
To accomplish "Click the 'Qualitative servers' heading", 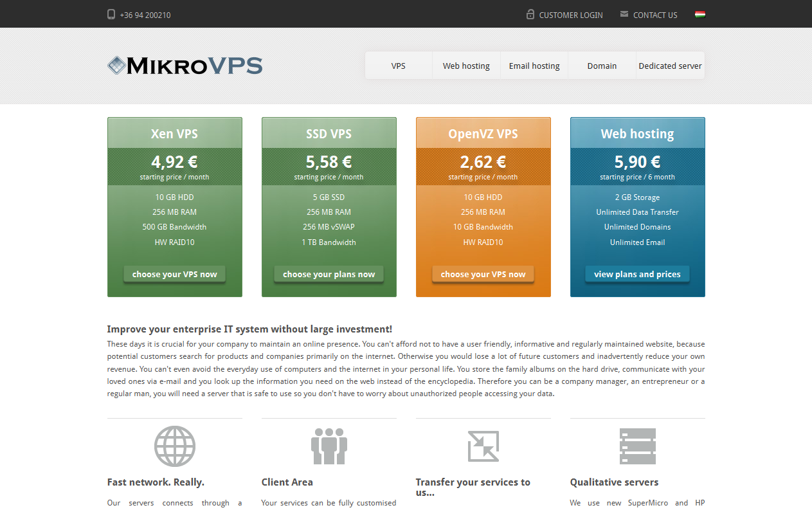I will coord(615,482).
